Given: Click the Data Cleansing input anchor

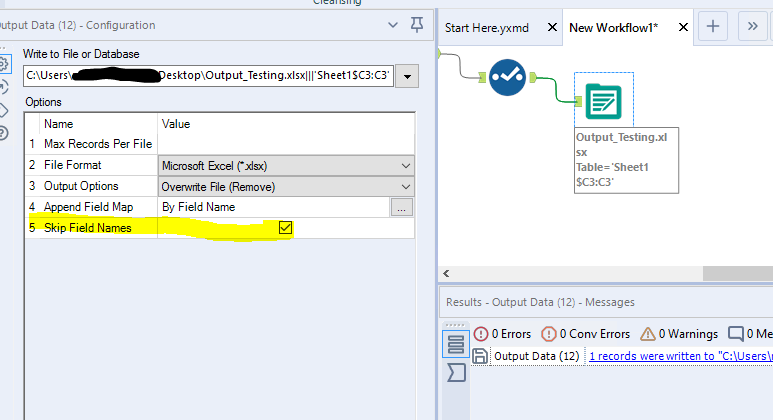Looking at the screenshot, I should pyautogui.click(x=482, y=77).
